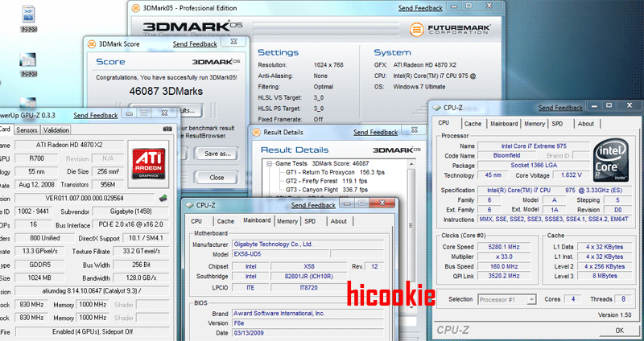Click Send Feedback link in 3DMark Score window

[195, 44]
